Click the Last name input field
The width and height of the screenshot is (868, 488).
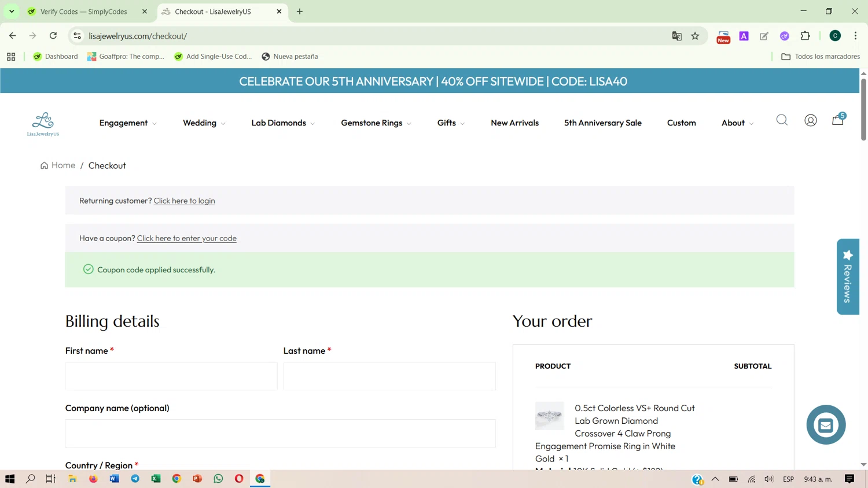389,376
